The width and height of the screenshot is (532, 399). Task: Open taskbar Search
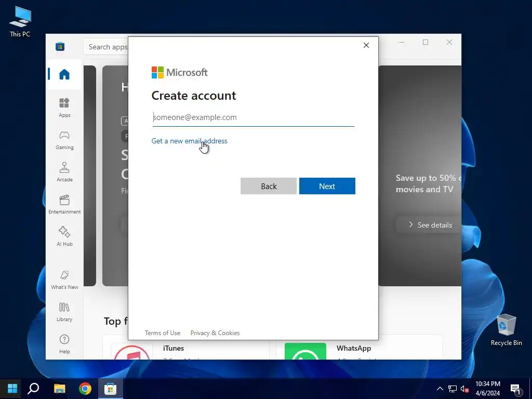(x=33, y=388)
